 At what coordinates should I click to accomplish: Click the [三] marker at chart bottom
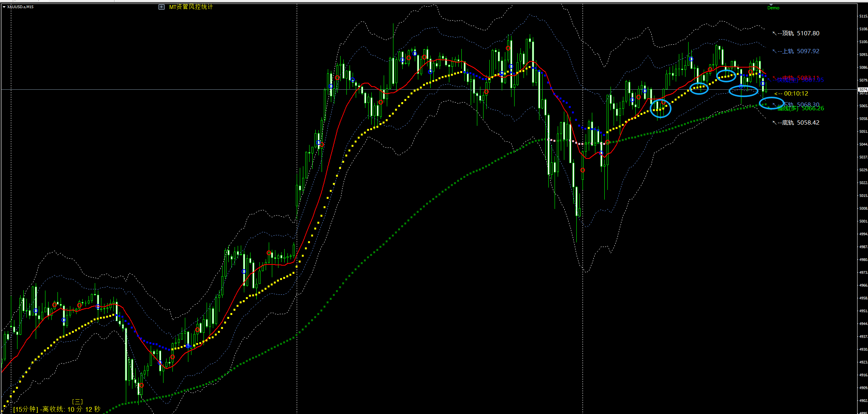pos(77,402)
